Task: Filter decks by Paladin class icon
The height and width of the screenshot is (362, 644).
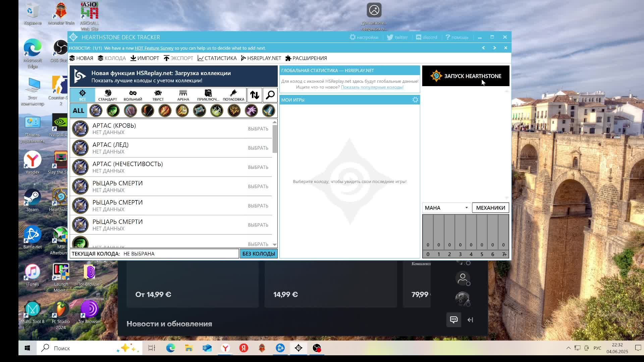Action: click(182, 111)
